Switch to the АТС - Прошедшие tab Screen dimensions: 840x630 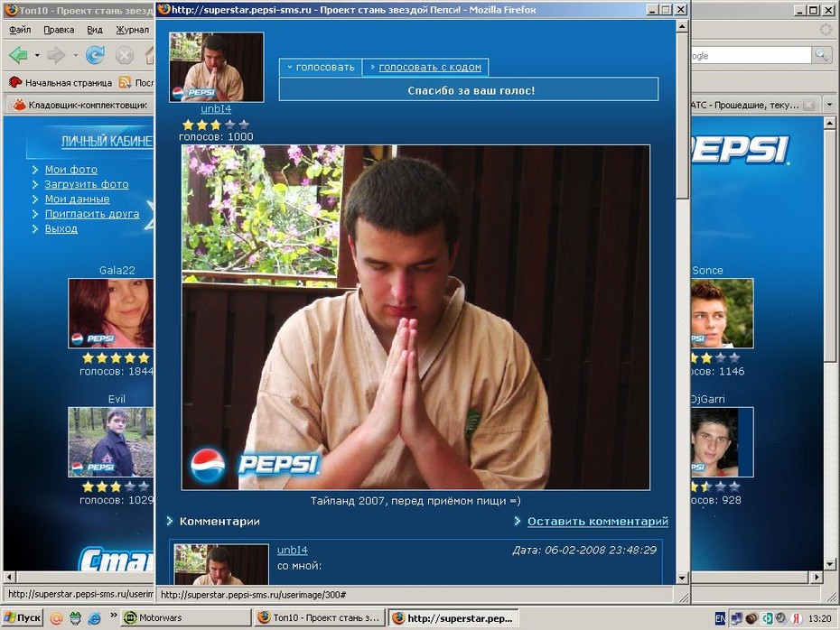753,105
